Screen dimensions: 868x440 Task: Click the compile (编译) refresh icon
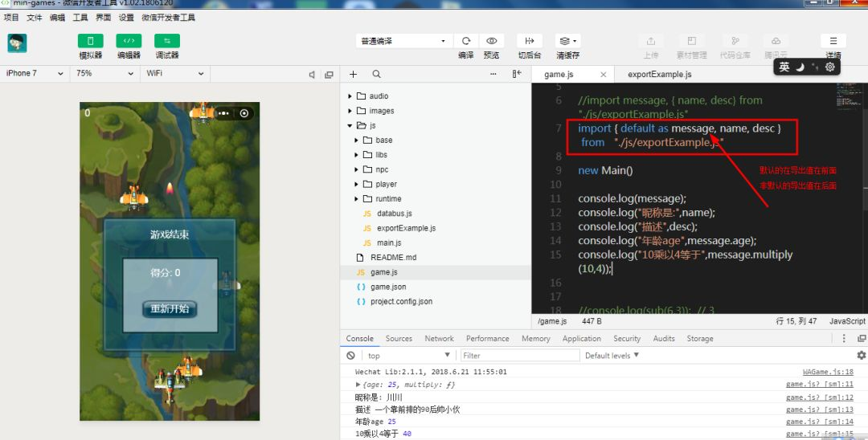466,41
